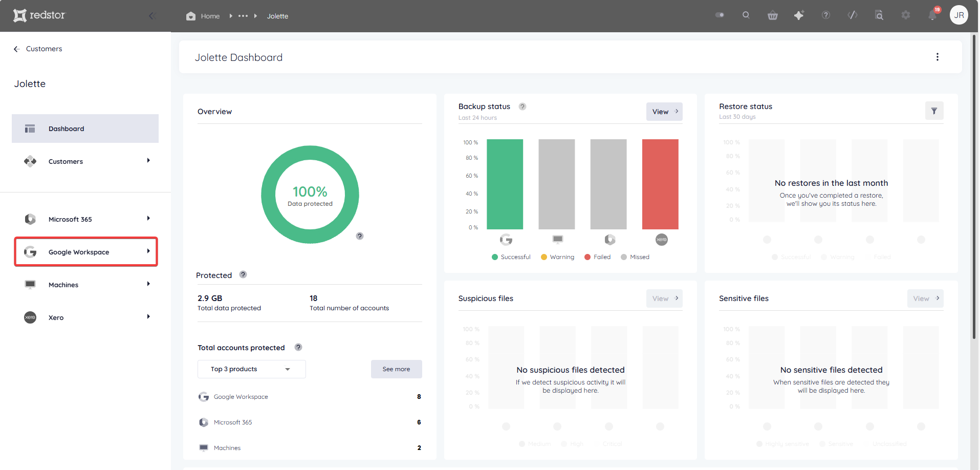Click View in the Backup status card
Viewport: 980px width, 470px height.
point(664,112)
